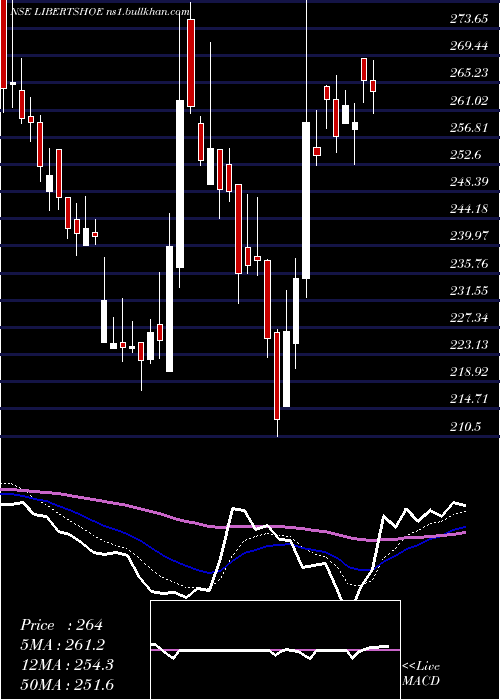
Task: Click the Price : 264 readout
Action: [62, 625]
